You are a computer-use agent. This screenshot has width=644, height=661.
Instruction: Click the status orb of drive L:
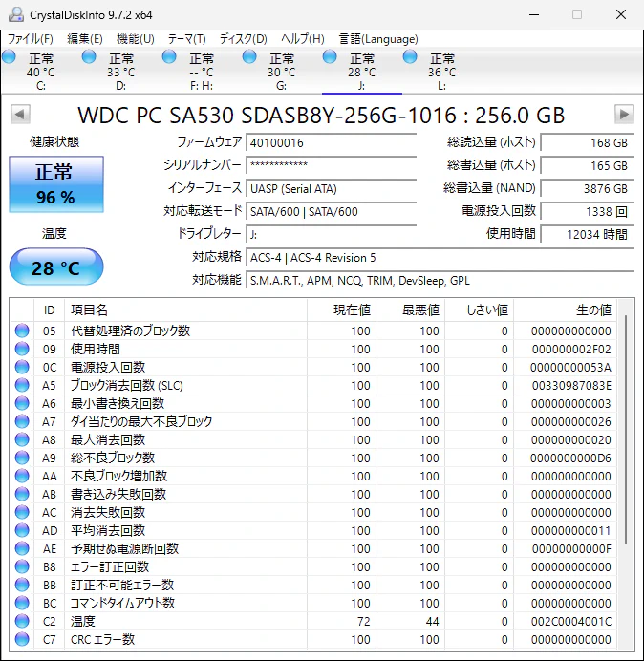(410, 56)
